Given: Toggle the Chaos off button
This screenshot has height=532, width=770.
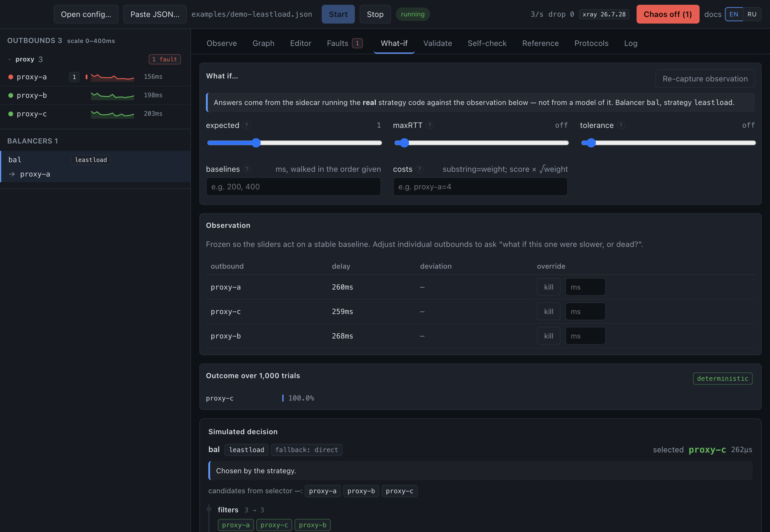Looking at the screenshot, I should (668, 14).
